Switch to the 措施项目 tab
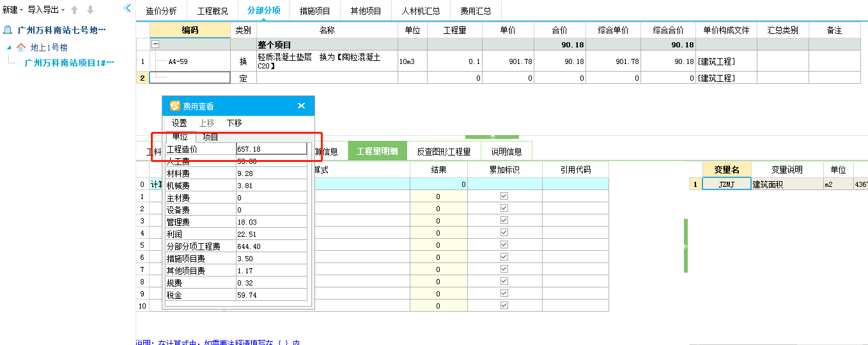 click(x=315, y=11)
